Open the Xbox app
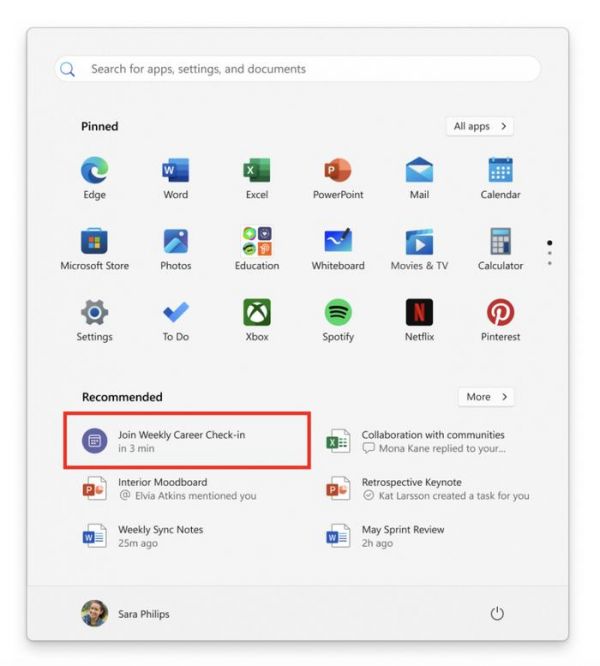Screen dimensions: 600x666 click(x=257, y=314)
